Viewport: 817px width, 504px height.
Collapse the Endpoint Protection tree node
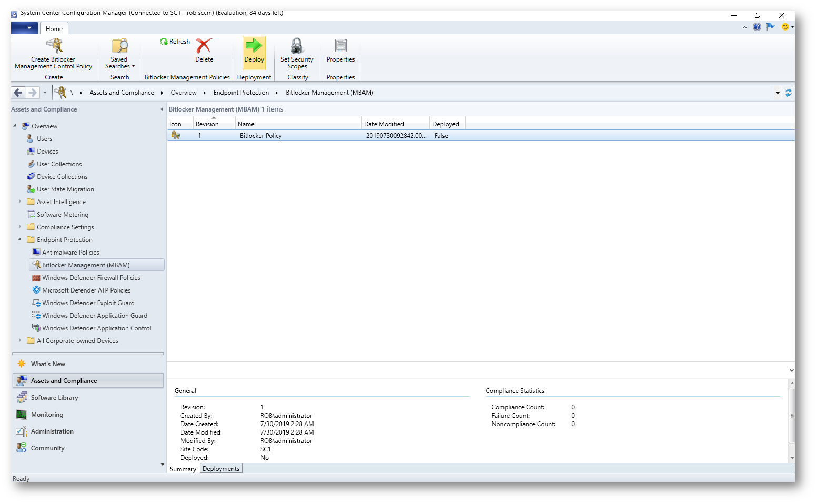20,239
